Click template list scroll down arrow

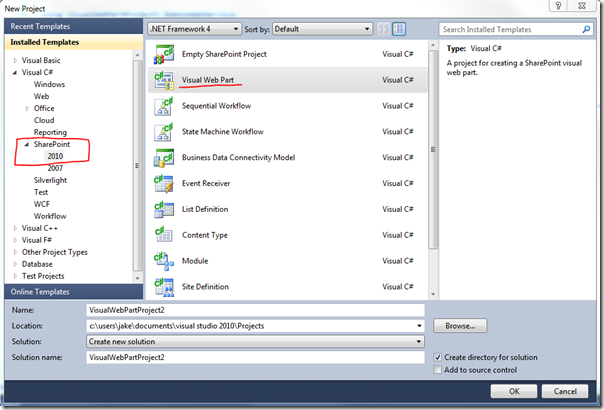[433, 294]
